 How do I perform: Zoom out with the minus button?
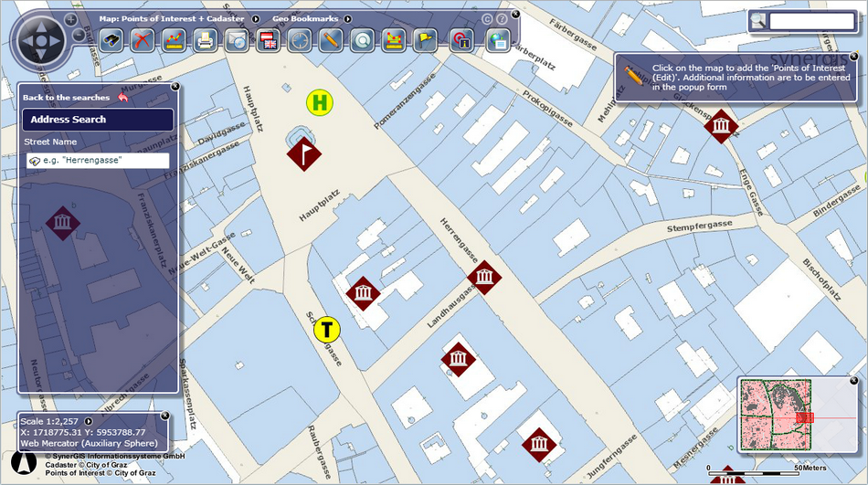coord(79,35)
